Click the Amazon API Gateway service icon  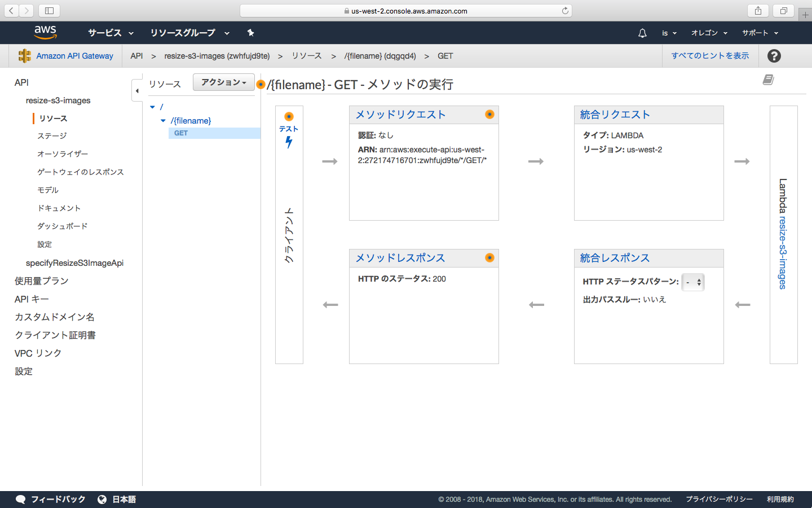click(x=24, y=56)
